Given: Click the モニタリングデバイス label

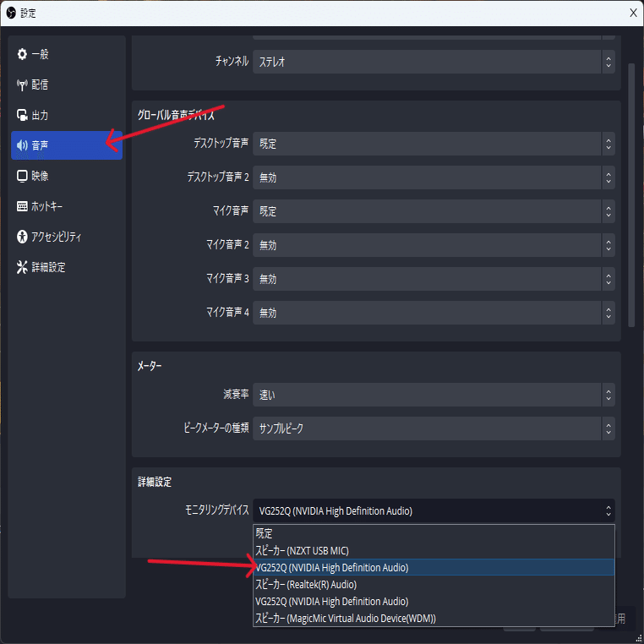Looking at the screenshot, I should pyautogui.click(x=217, y=510).
